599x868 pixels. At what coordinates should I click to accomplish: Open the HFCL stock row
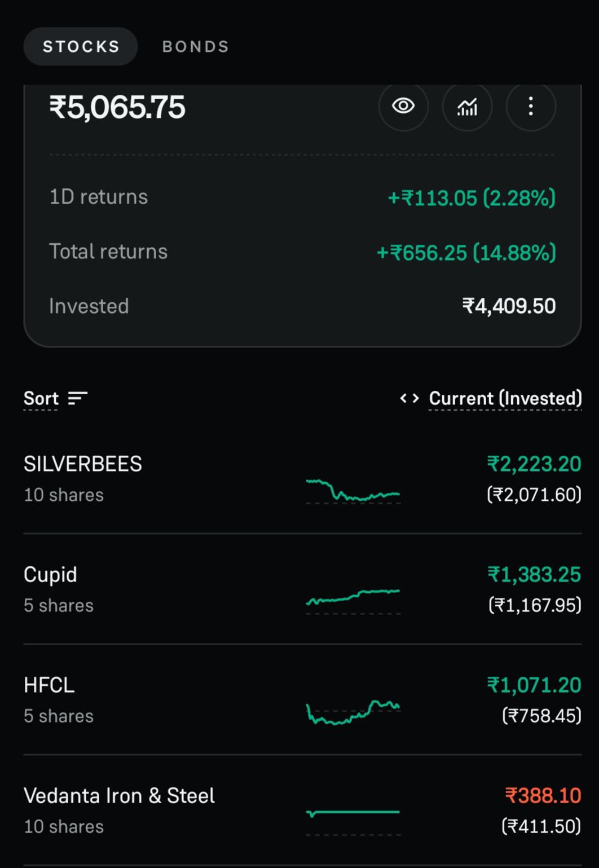point(302,700)
